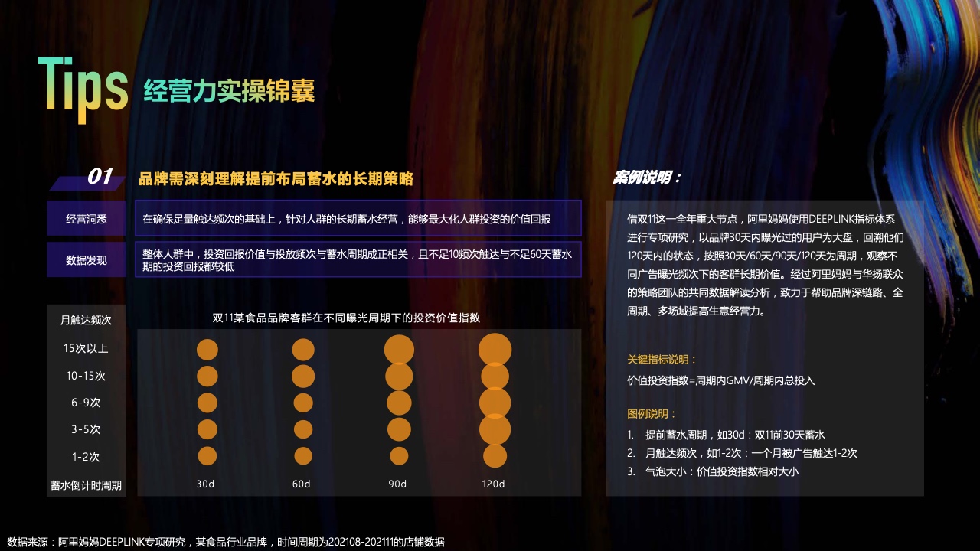Image resolution: width=980 pixels, height=551 pixels.
Task: Select case paragraph starting "借双11这一全年重大节点"
Action: (x=766, y=265)
